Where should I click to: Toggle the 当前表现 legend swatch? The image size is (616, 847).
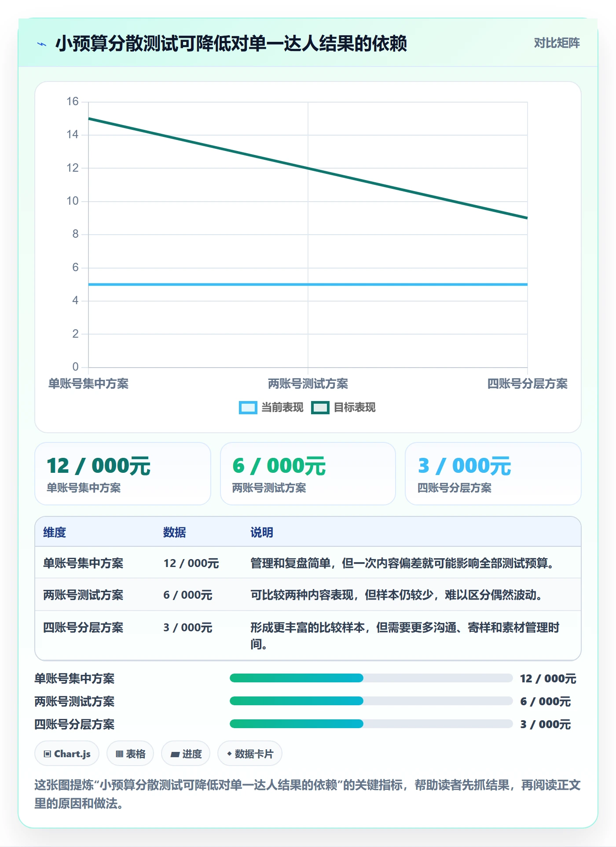[248, 408]
